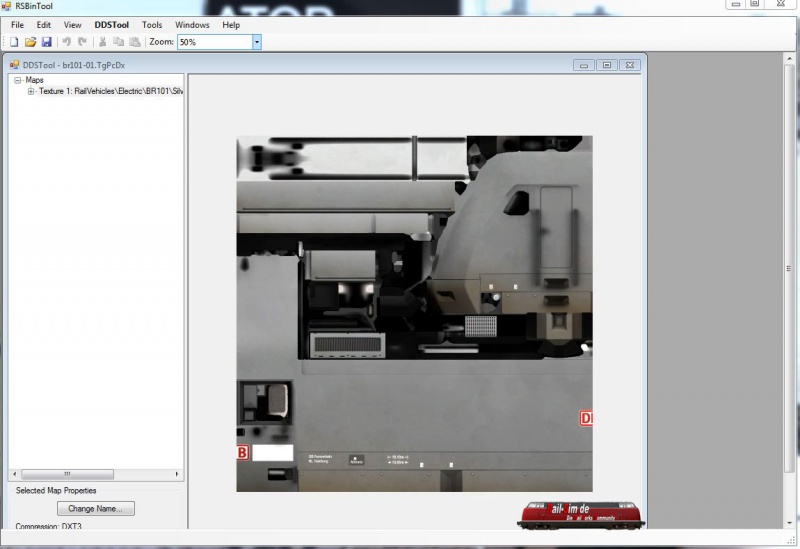This screenshot has width=800, height=549.
Task: Open the Windows menu
Action: pyautogui.click(x=192, y=24)
